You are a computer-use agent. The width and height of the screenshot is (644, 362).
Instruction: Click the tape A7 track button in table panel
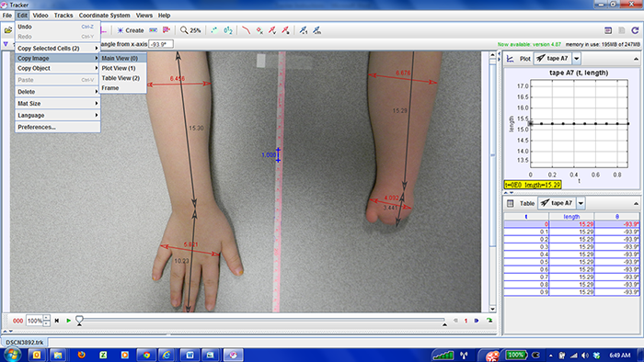click(557, 203)
